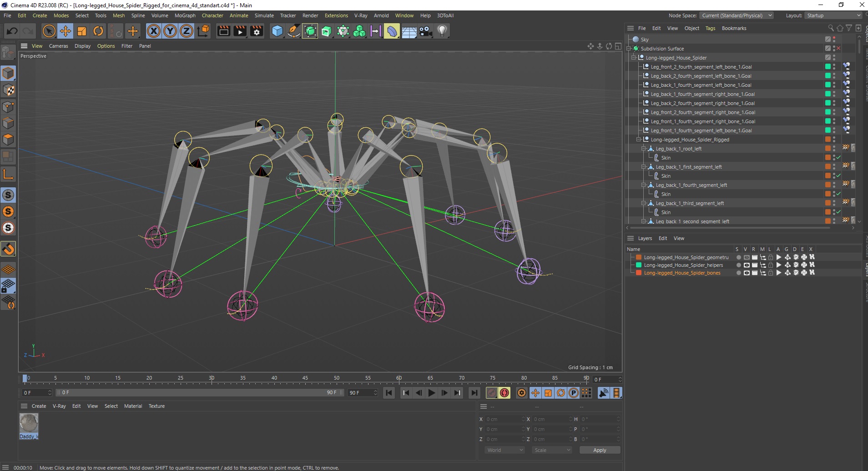Open the Material manager Texture menu
Screen dimensions: 868x471
156,406
